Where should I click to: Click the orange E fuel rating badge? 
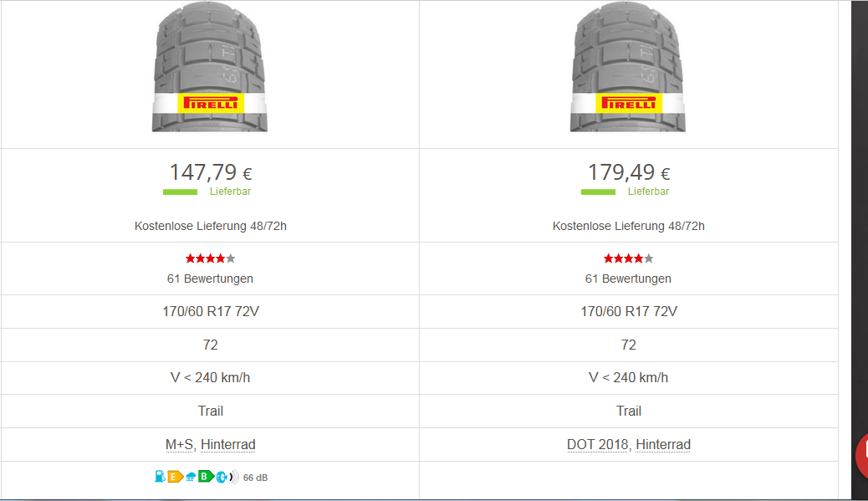point(176,477)
